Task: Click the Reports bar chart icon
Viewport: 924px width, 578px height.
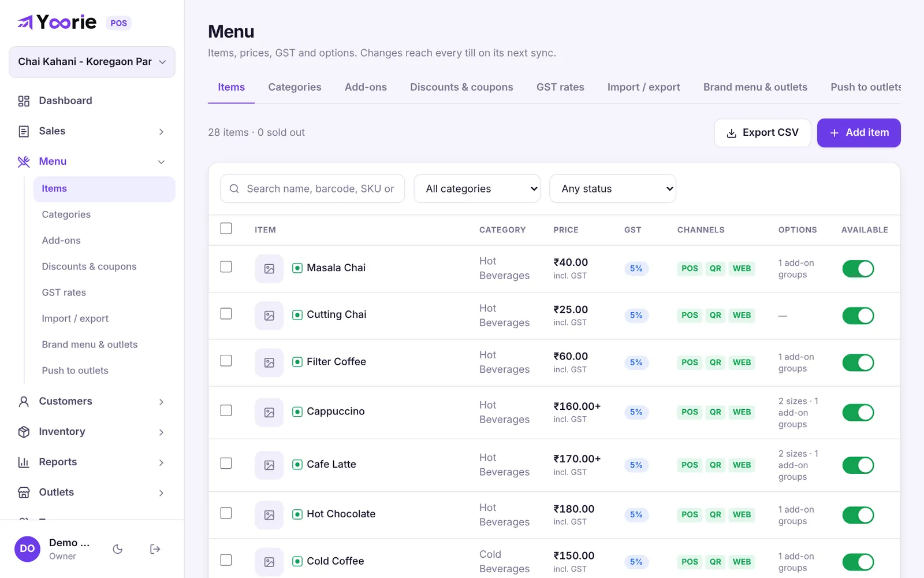Action: pyautogui.click(x=24, y=462)
